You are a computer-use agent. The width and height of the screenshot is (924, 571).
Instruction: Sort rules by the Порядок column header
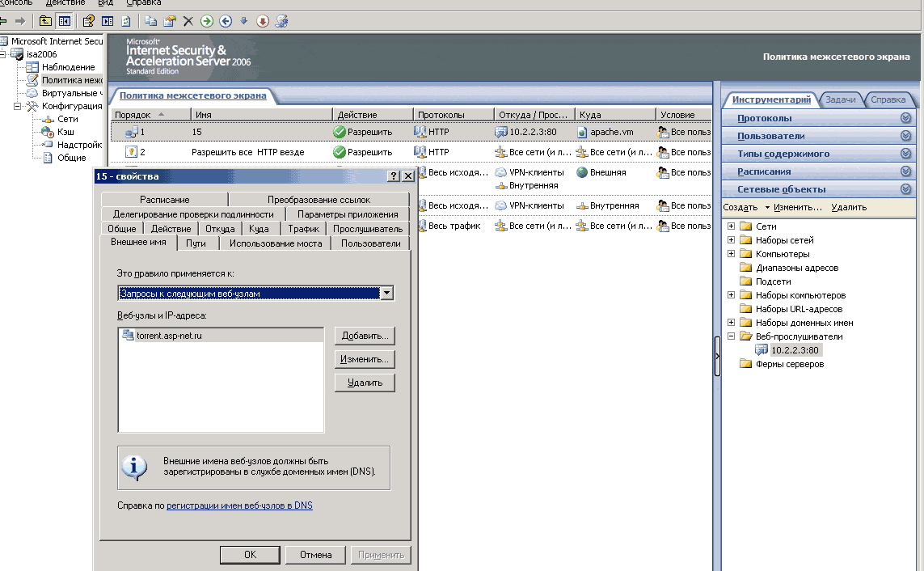click(x=151, y=114)
